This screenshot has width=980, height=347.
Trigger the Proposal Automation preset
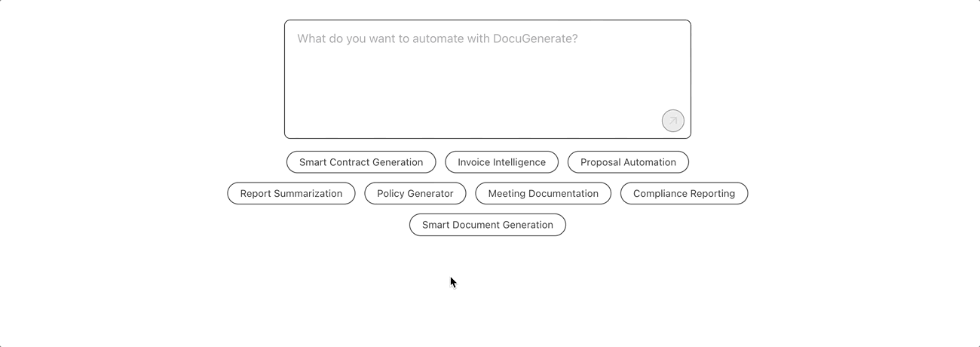pos(628,162)
